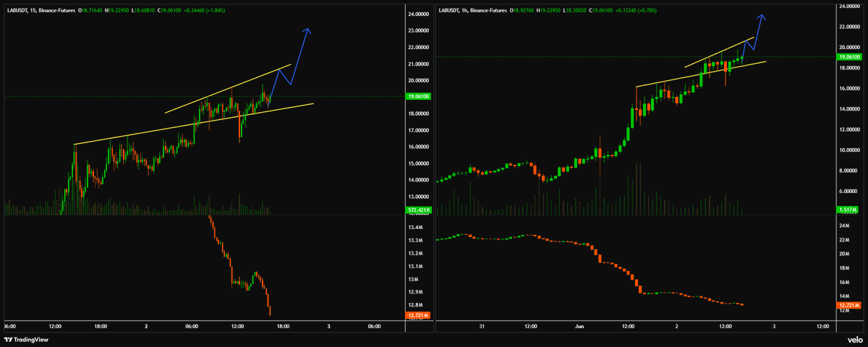Image resolution: width=868 pixels, height=347 pixels.
Task: Click the Jun label on the time axis
Action: click(x=579, y=326)
